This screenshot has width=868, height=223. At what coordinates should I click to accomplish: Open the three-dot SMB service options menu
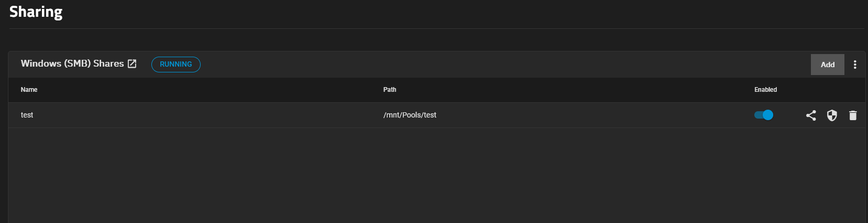[x=855, y=65]
